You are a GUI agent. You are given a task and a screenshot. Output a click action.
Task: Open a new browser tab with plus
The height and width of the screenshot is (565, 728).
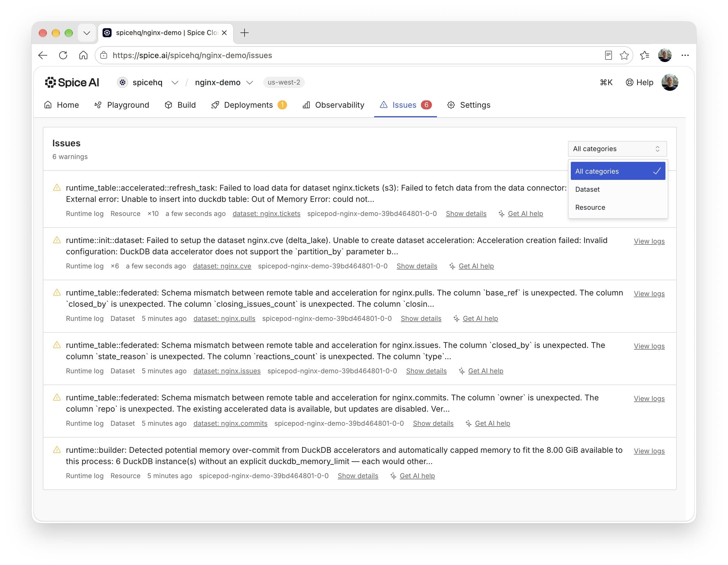point(244,33)
